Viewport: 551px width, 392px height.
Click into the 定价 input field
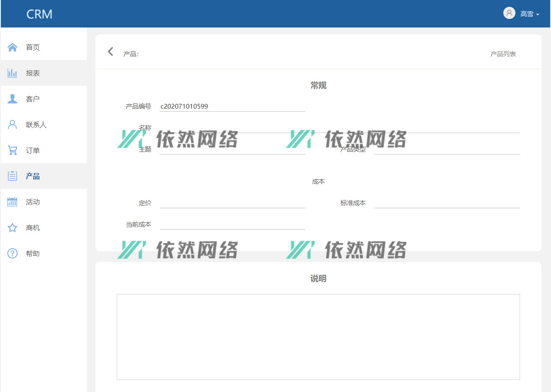232,203
